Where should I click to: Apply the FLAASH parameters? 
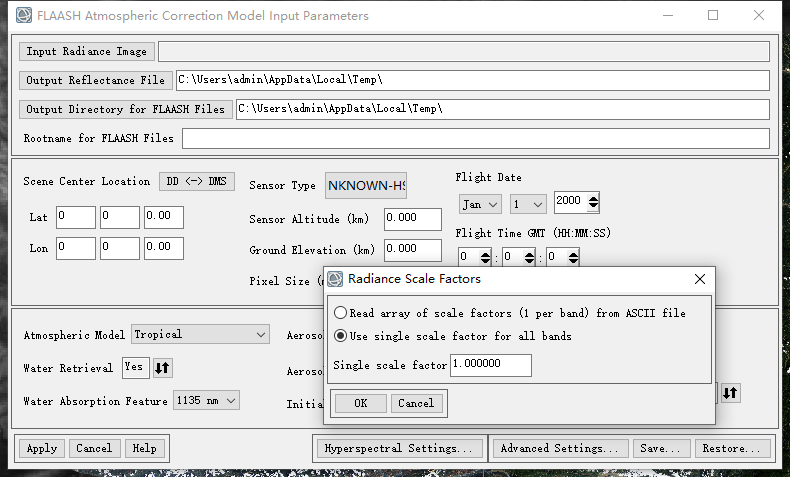click(42, 448)
